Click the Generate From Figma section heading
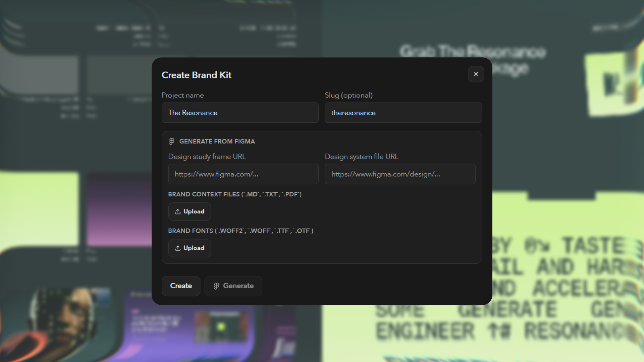This screenshot has width=644, height=362. click(x=217, y=141)
